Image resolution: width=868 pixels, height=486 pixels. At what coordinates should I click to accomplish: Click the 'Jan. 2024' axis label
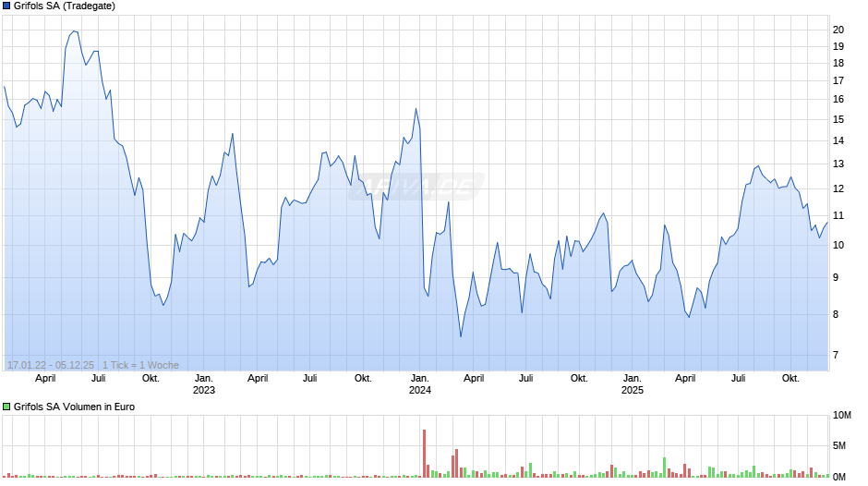coord(419,384)
